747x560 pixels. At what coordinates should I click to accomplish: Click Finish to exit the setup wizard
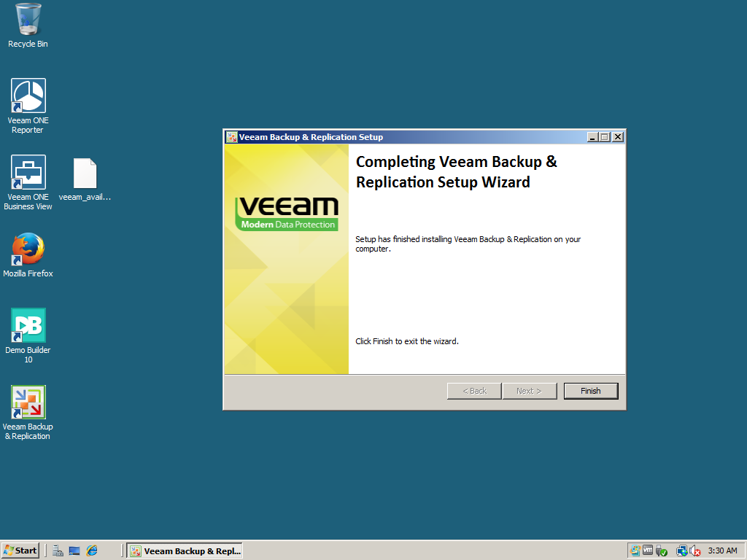click(591, 391)
